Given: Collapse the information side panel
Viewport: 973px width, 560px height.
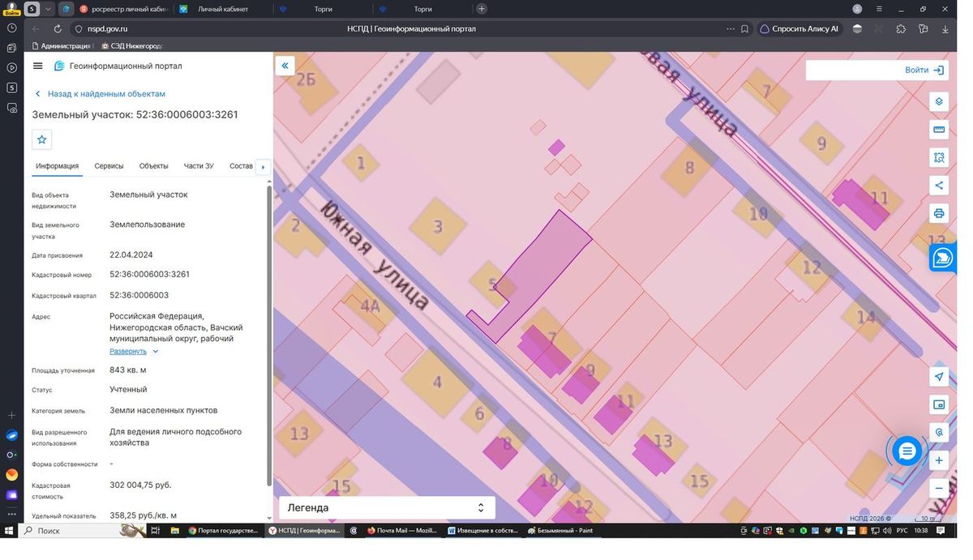Looking at the screenshot, I should 285,66.
